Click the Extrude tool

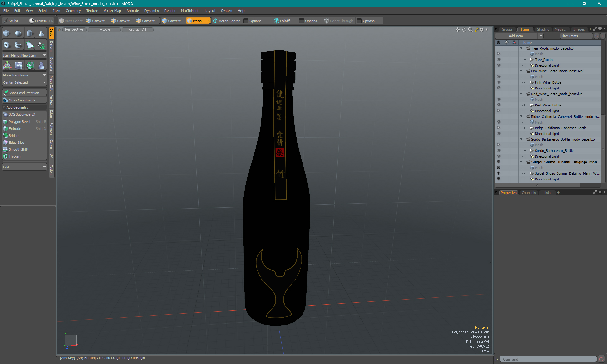[24, 129]
